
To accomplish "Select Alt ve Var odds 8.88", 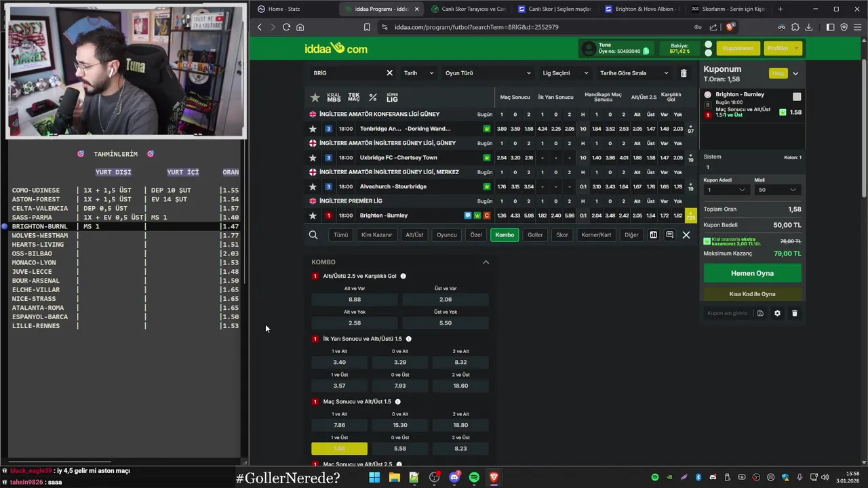I will click(355, 300).
